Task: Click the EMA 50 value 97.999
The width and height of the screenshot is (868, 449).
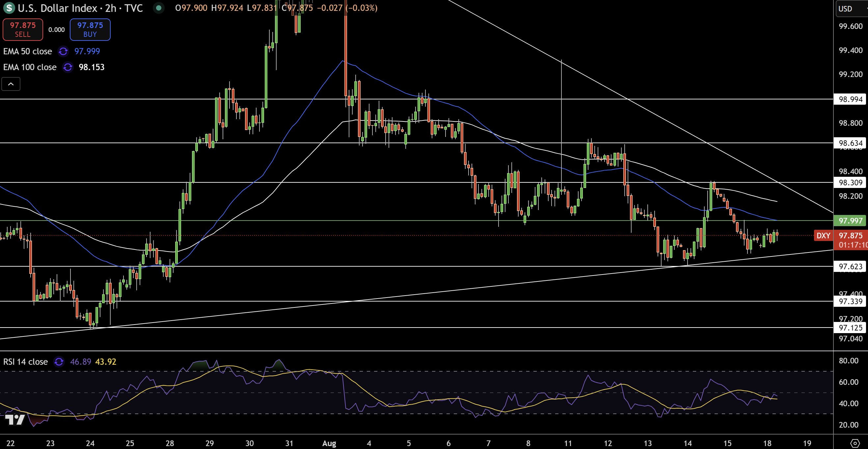Action: tap(87, 51)
